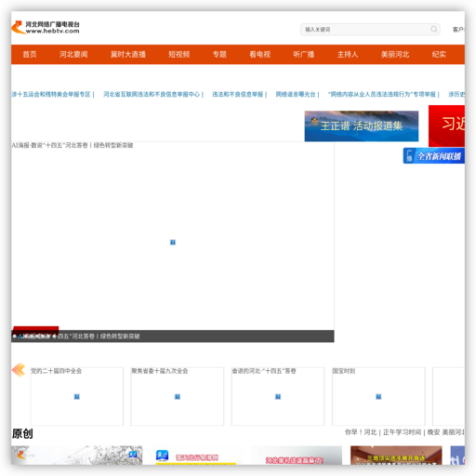
Task: Open the 王正谱 活动报道集 banner
Action: click(362, 126)
